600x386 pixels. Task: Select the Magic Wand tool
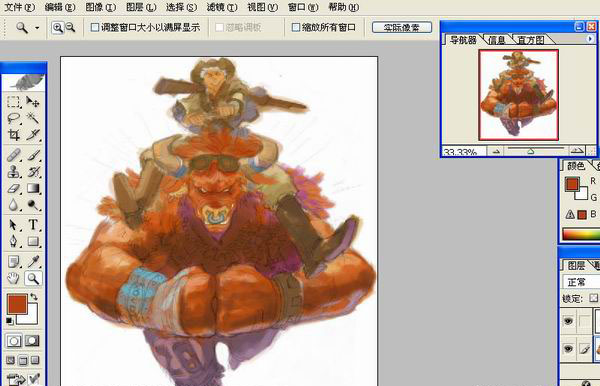[33, 118]
